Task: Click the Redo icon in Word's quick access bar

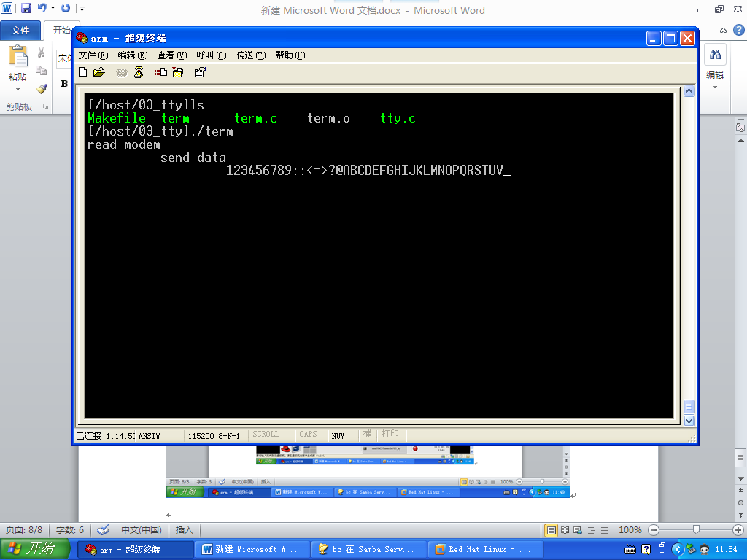Action: click(66, 8)
